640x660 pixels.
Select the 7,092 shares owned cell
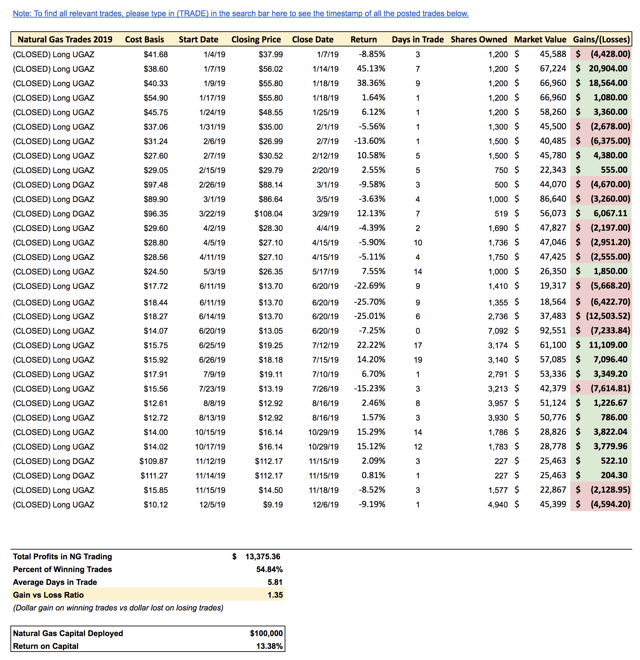[498, 331]
